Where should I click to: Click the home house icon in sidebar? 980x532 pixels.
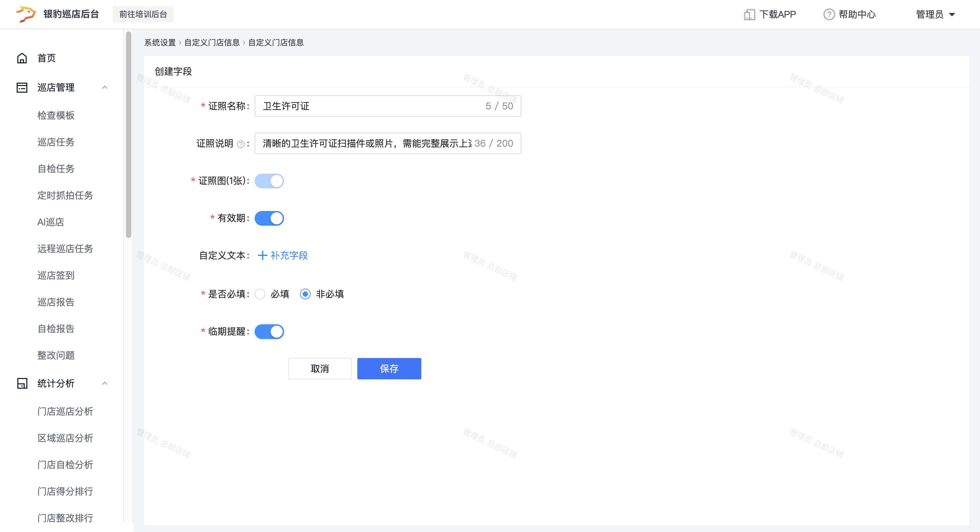point(22,58)
